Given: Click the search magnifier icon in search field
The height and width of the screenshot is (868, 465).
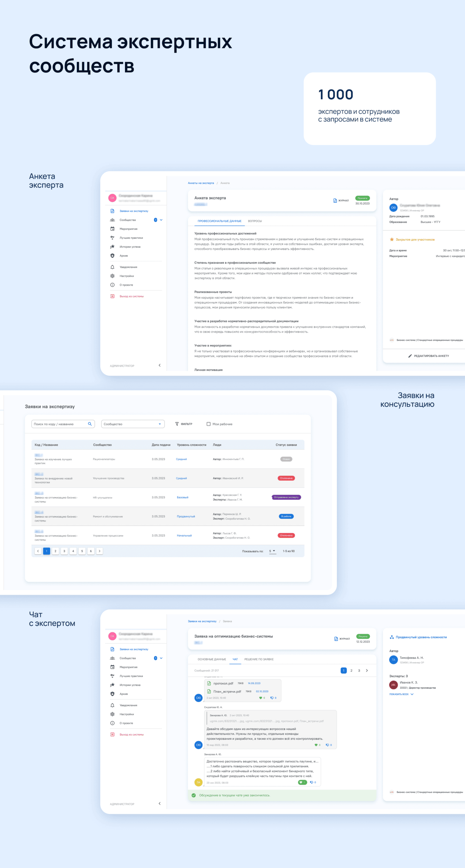Looking at the screenshot, I should (90, 424).
